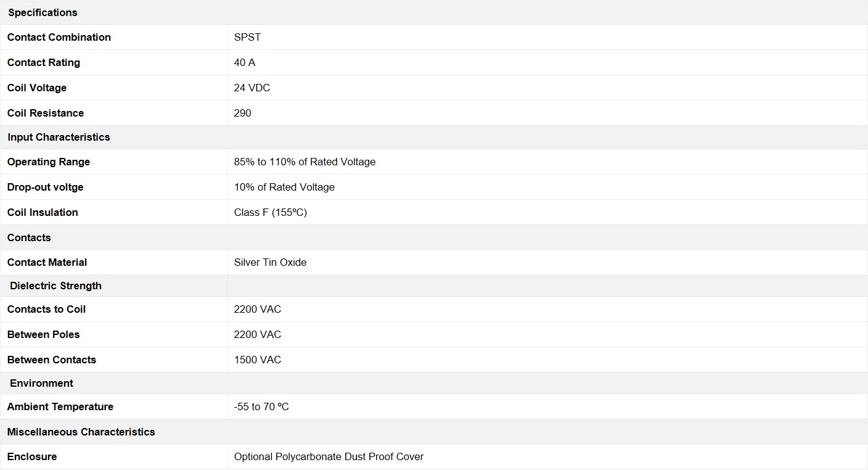The height and width of the screenshot is (470, 868).
Task: Select the Contact Combination label
Action: [59, 37]
